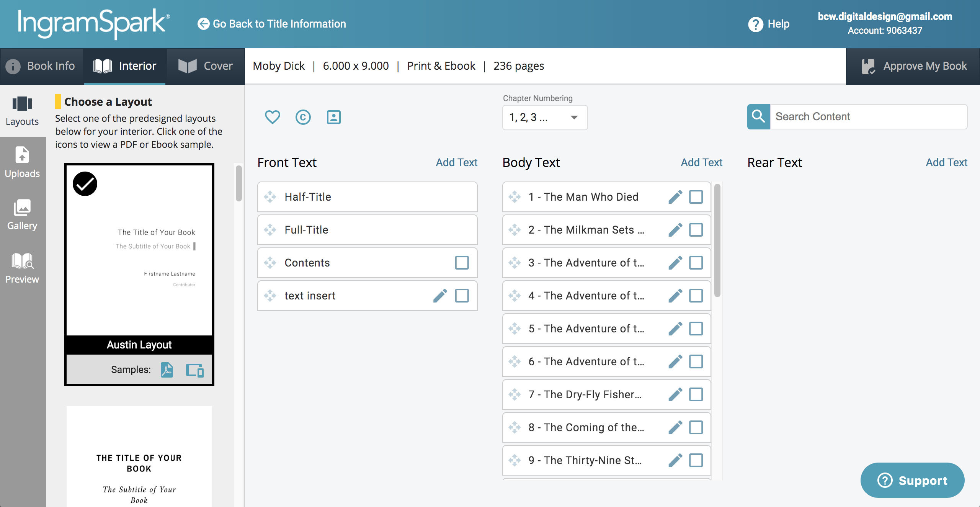980x507 pixels.
Task: Select 6 - The Adventure of t… row
Action: pos(607,361)
